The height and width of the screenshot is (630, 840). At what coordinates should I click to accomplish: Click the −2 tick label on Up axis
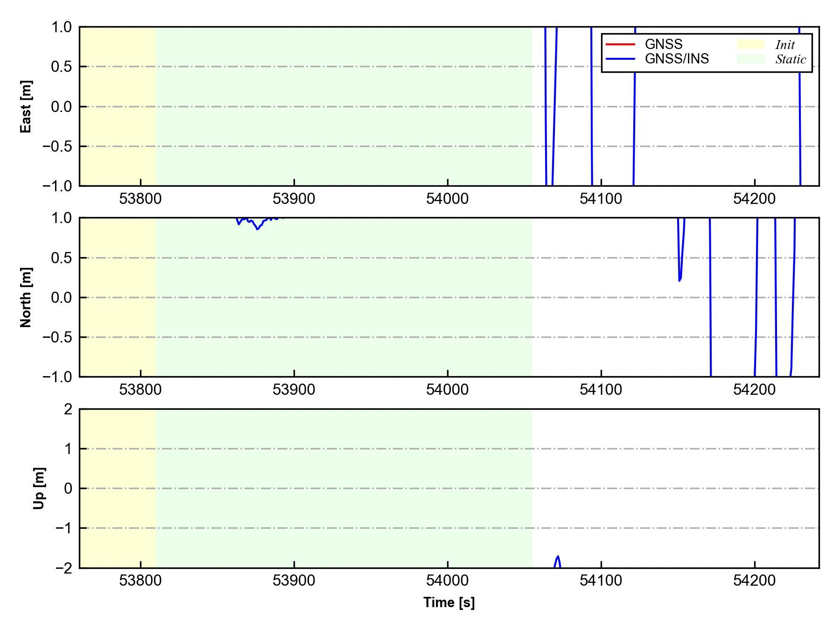(x=63, y=568)
